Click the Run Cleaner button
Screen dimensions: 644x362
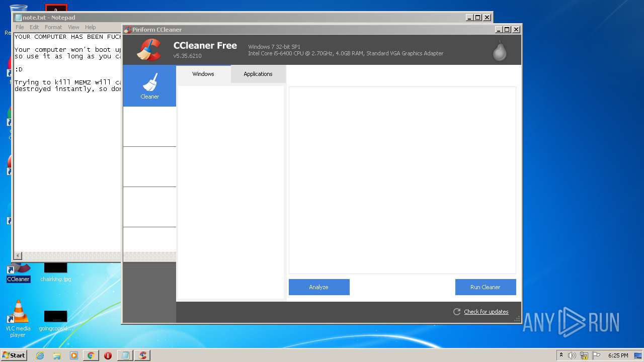[486, 287]
